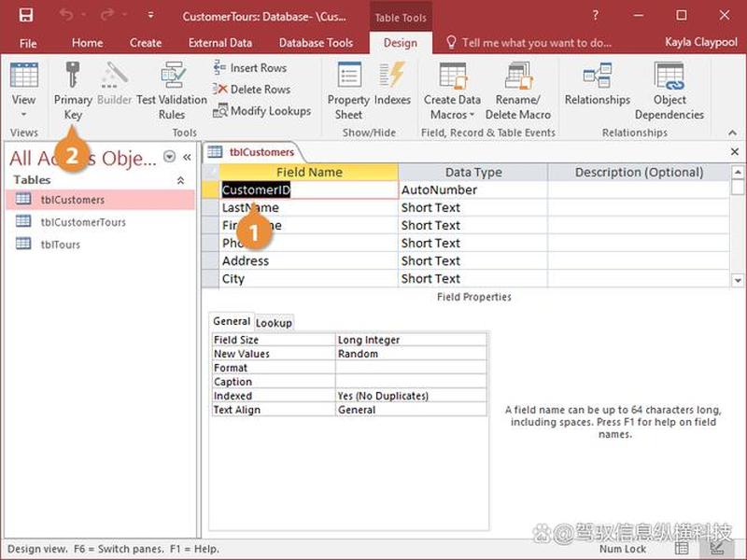Click the Data Type column header

pos(473,172)
